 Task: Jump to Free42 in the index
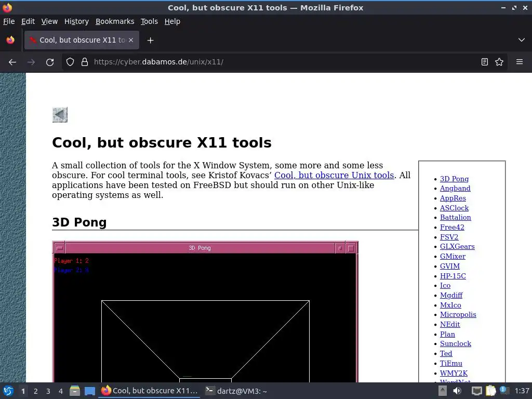(453, 228)
